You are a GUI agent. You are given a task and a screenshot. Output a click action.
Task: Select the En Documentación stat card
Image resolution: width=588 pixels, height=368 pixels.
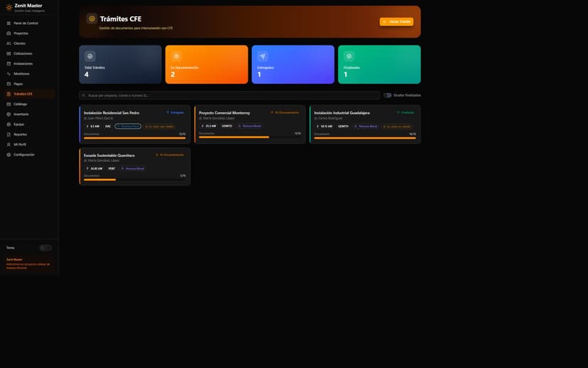point(207,65)
